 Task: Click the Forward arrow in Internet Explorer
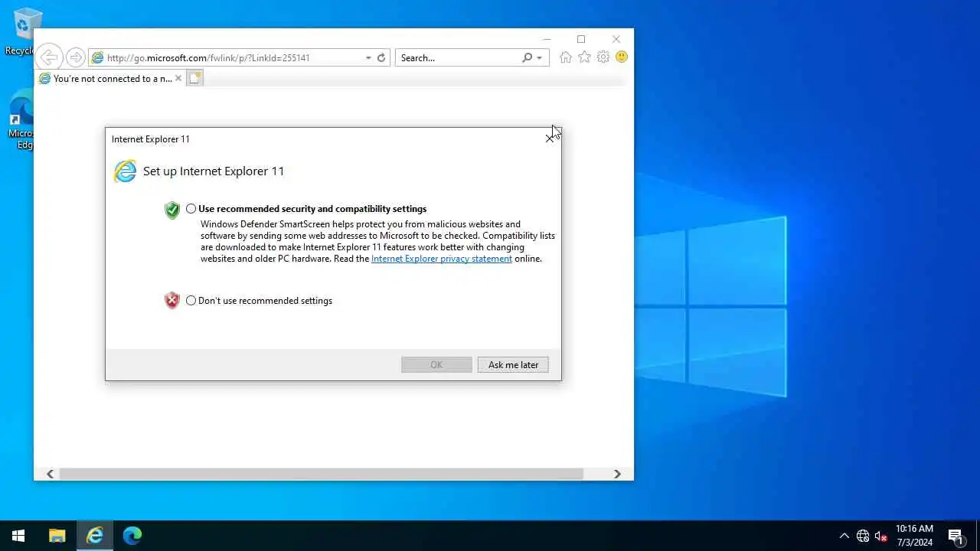(x=75, y=57)
